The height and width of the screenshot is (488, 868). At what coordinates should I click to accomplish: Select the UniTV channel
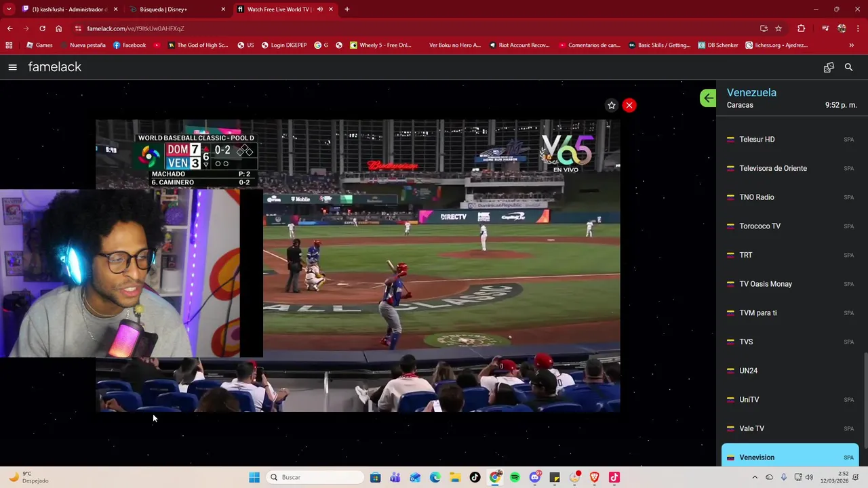[x=790, y=400]
